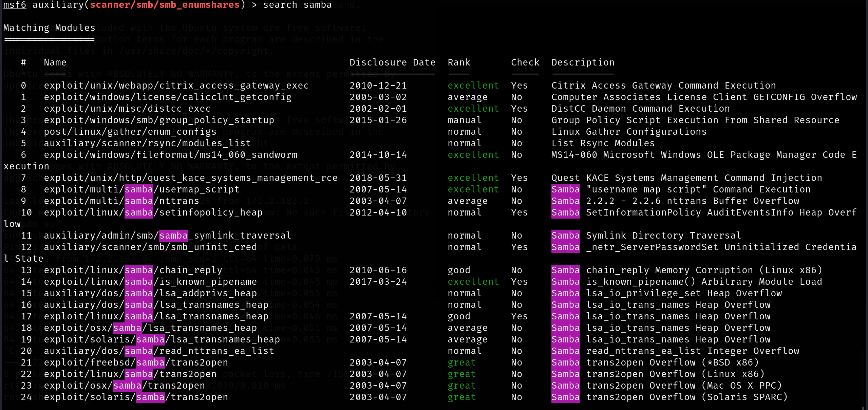This screenshot has height=410, width=868.
Task: Click auxiliary/admin/smb/samba_symlink_traversal module name
Action: pos(167,236)
